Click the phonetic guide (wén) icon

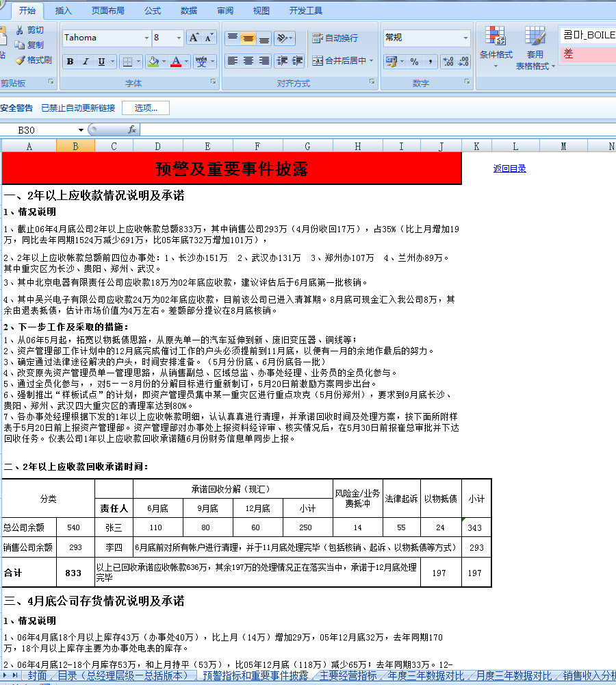click(x=201, y=62)
